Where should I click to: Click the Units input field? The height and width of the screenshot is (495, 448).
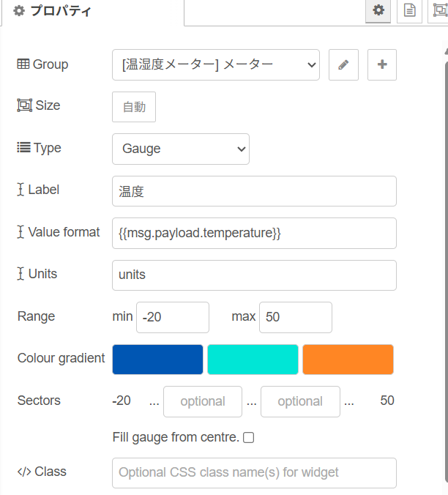pyautogui.click(x=254, y=275)
